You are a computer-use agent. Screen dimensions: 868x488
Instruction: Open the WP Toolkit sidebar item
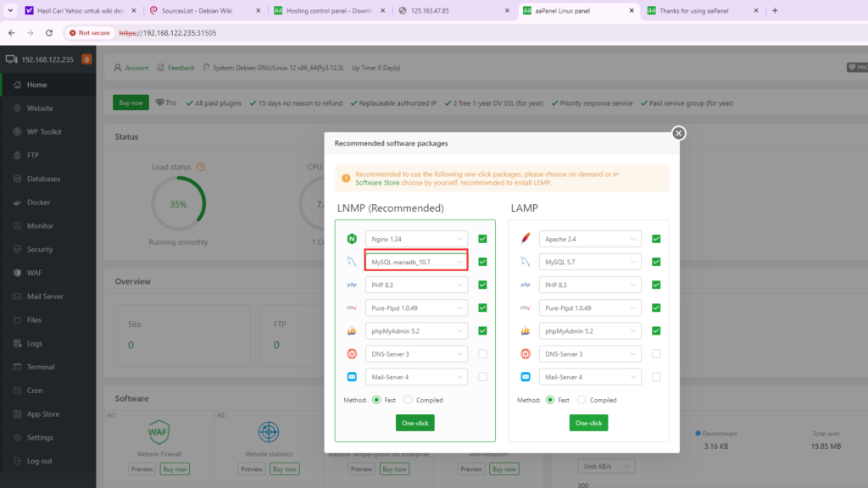coord(44,132)
